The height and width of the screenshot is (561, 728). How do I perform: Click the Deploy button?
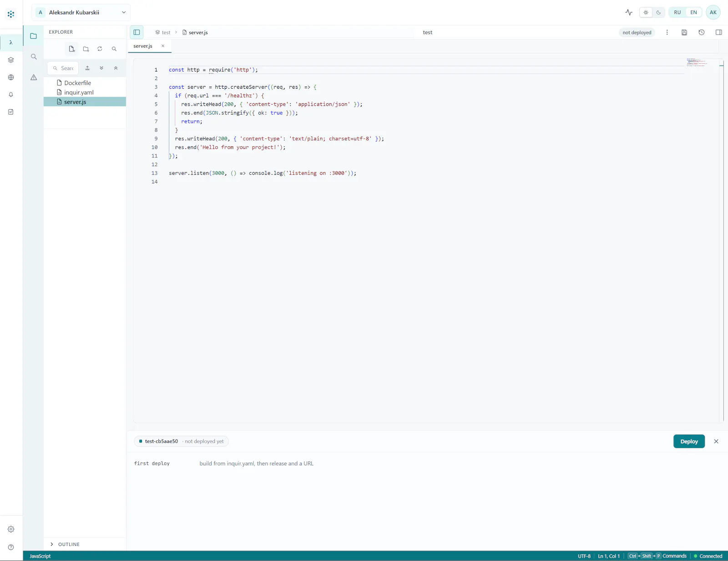tap(689, 441)
